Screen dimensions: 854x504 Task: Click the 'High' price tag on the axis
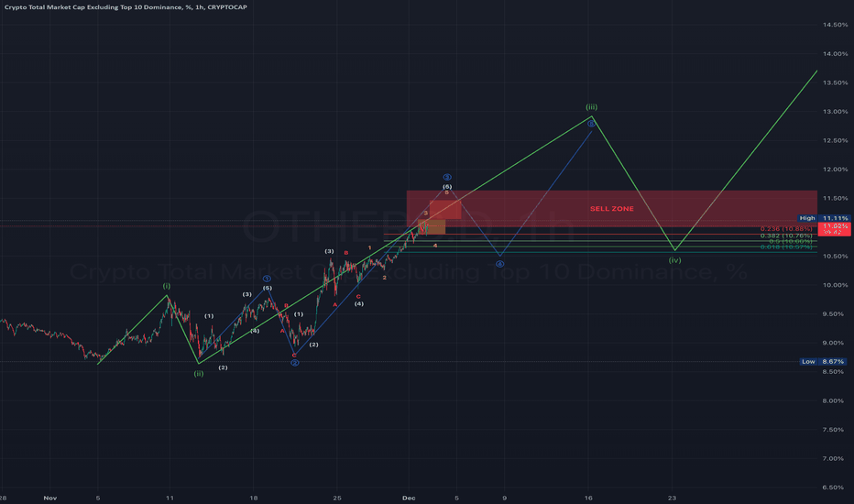tap(807, 218)
